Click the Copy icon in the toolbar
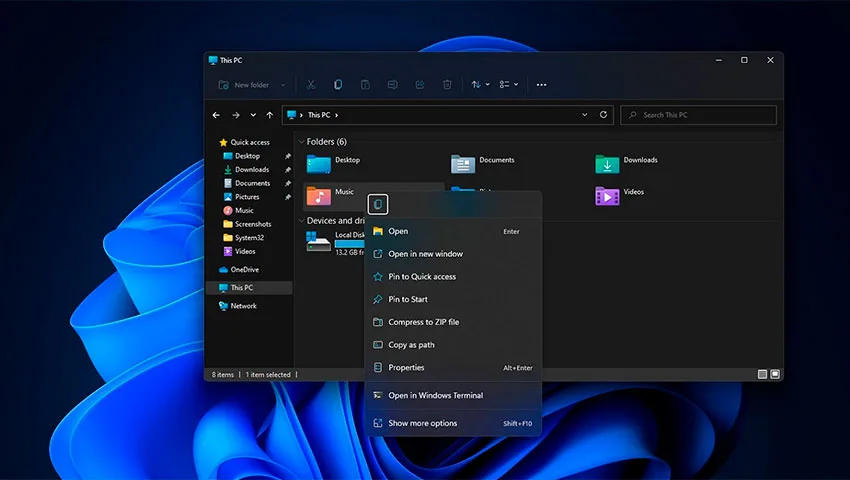 338,85
